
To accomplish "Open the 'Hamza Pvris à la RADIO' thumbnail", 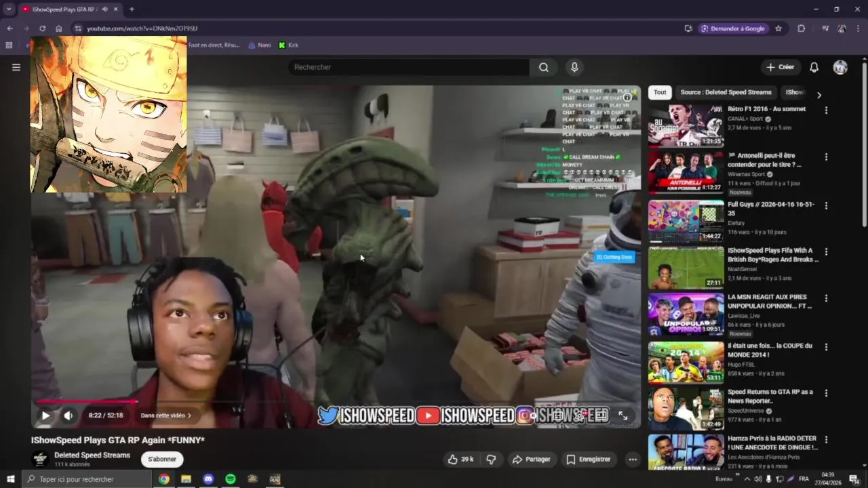I will pos(686,452).
